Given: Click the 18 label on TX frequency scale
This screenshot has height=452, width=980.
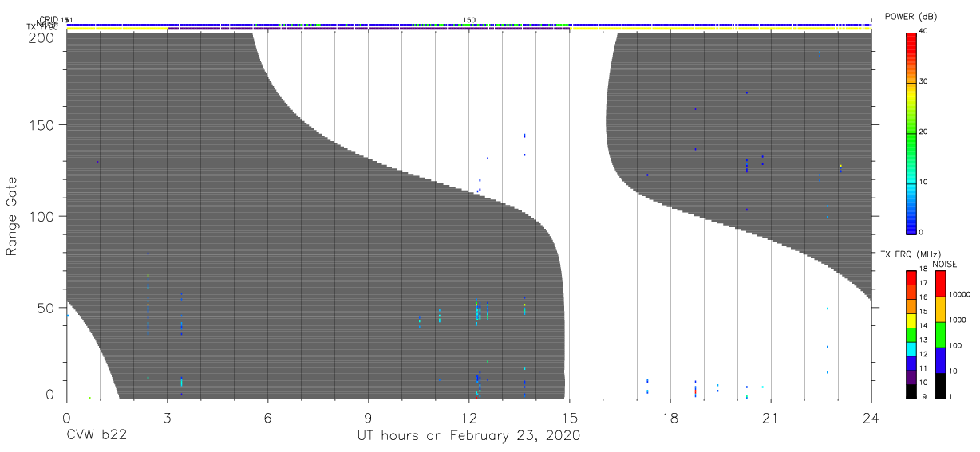Looking at the screenshot, I should click(x=925, y=269).
